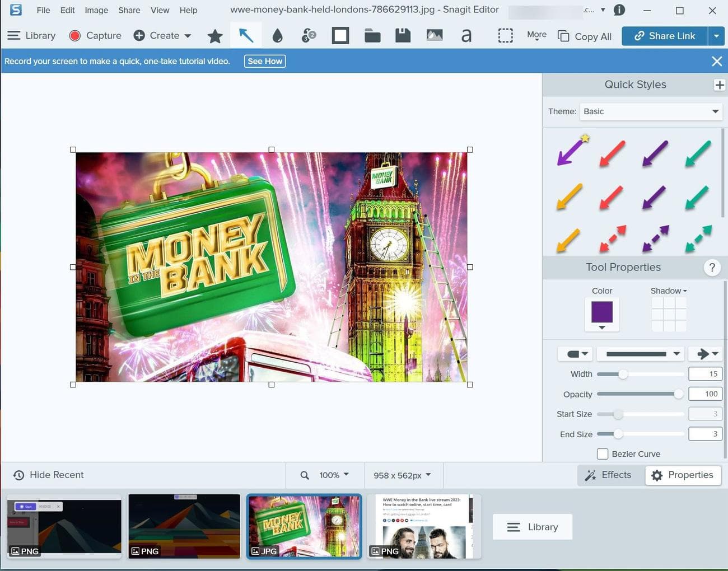Viewport: 728px width, 571px height.
Task: Select the Text tool
Action: point(466,35)
